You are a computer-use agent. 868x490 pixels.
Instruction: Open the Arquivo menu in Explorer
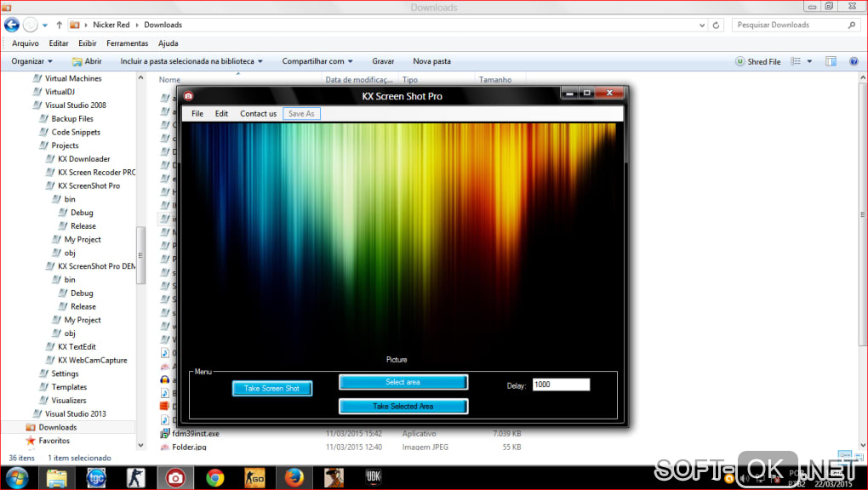pyautogui.click(x=26, y=43)
